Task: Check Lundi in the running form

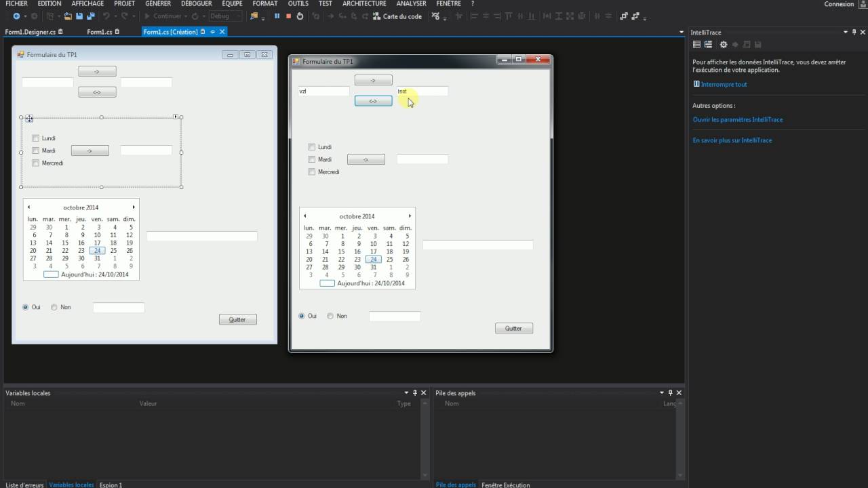Action: pyautogui.click(x=312, y=147)
